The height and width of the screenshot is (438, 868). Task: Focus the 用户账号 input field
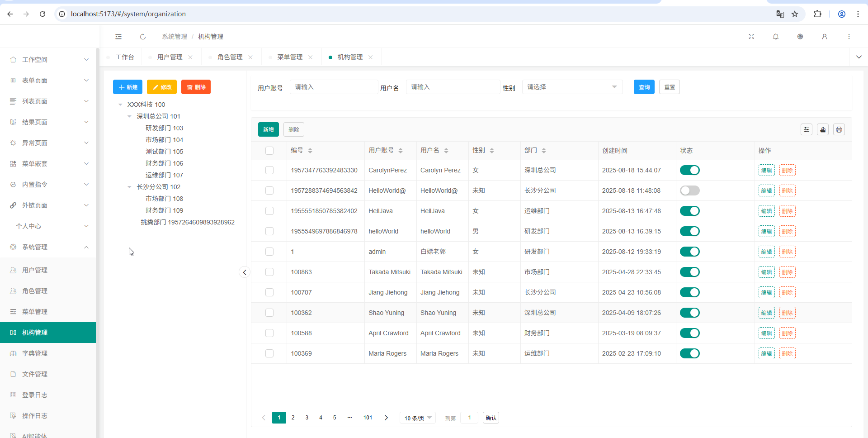(334, 87)
